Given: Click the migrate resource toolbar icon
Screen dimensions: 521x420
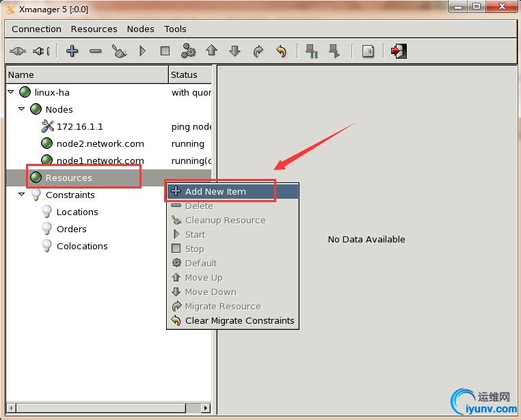Looking at the screenshot, I should tap(258, 51).
